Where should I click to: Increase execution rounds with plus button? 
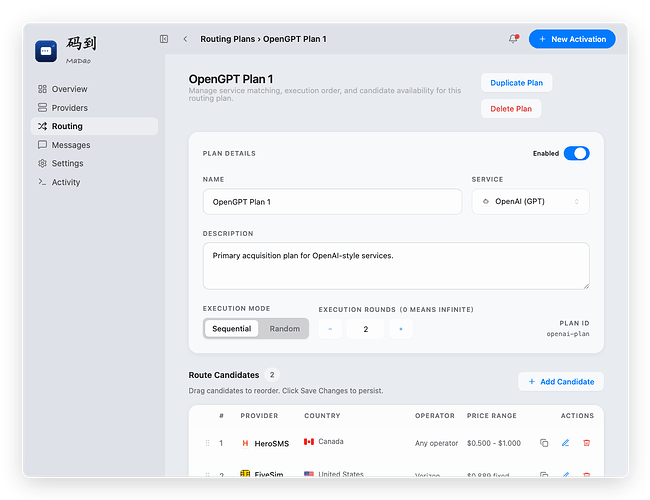[x=400, y=329]
